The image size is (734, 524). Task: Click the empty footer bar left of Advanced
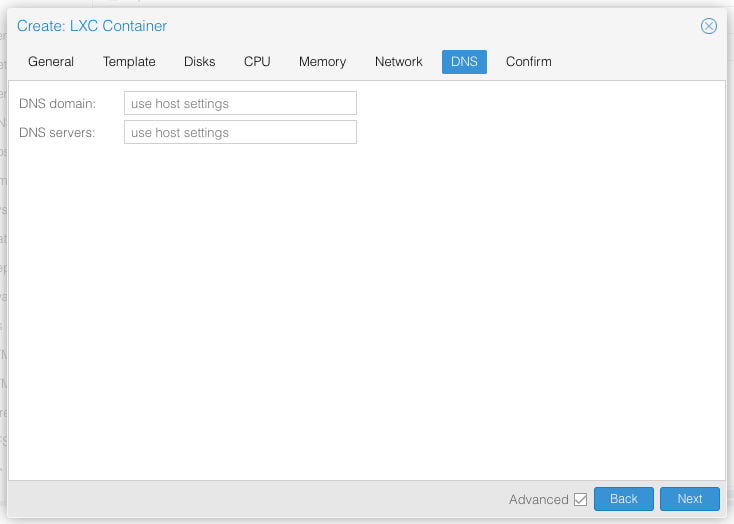[250, 499]
